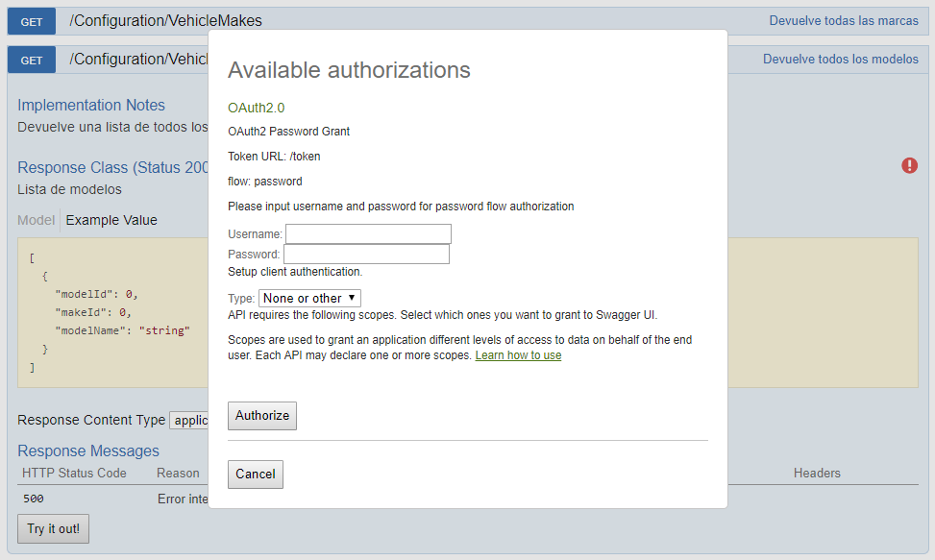
Task: Switch to the Model tab
Action: [x=37, y=220]
